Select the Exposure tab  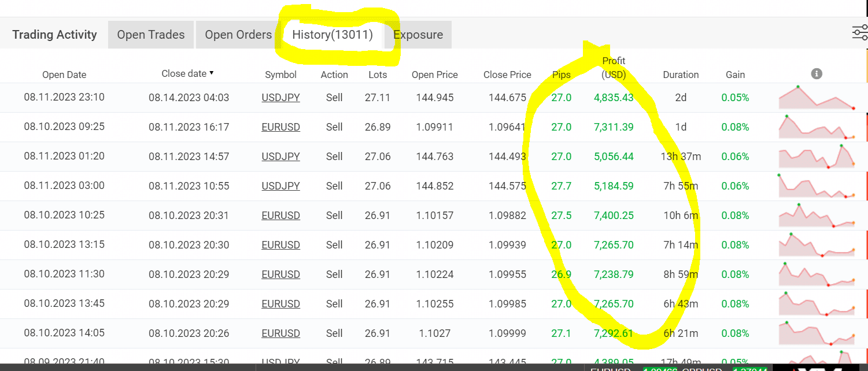pos(418,35)
